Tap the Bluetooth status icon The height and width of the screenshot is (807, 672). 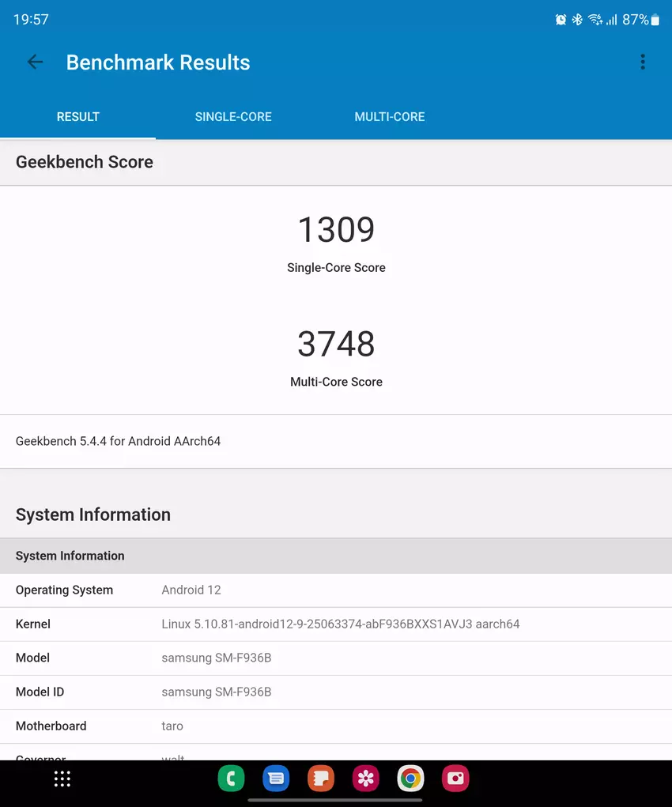[577, 20]
